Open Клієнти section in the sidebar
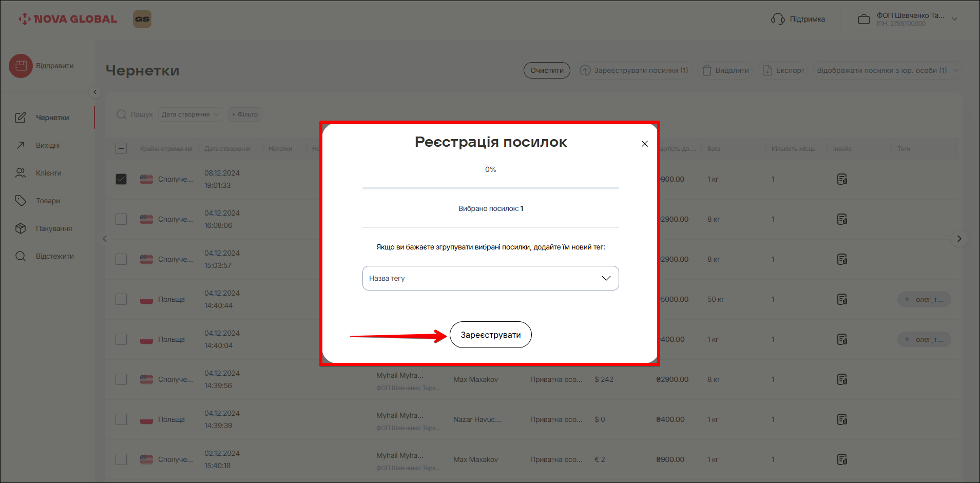Viewport: 980px width, 483px height. point(48,173)
